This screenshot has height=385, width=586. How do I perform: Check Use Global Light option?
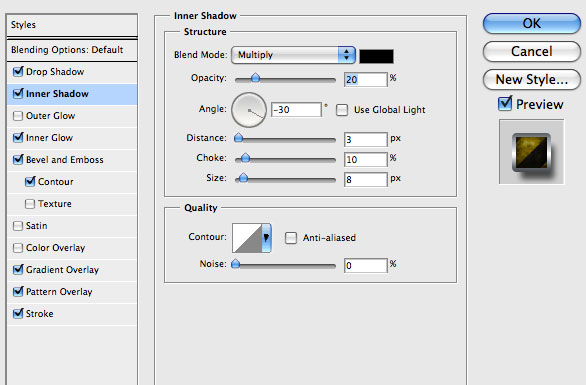coord(342,110)
